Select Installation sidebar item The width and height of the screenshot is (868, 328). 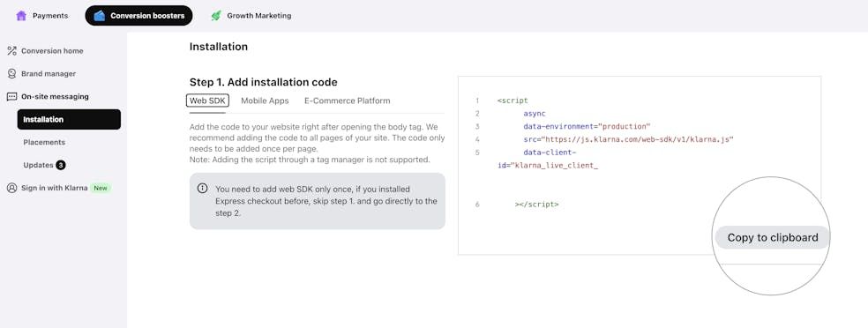[x=69, y=120]
